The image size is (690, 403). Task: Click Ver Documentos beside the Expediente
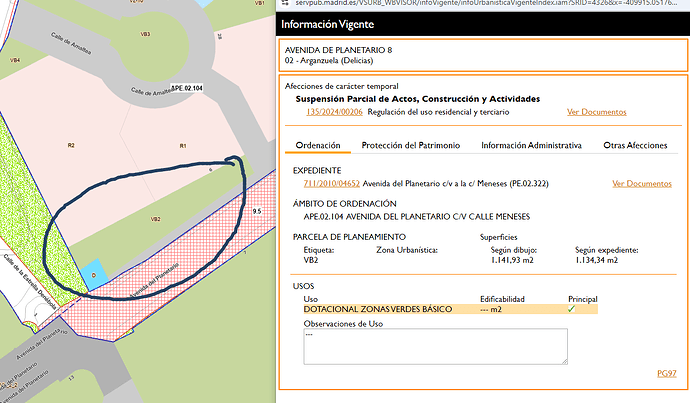tap(641, 184)
